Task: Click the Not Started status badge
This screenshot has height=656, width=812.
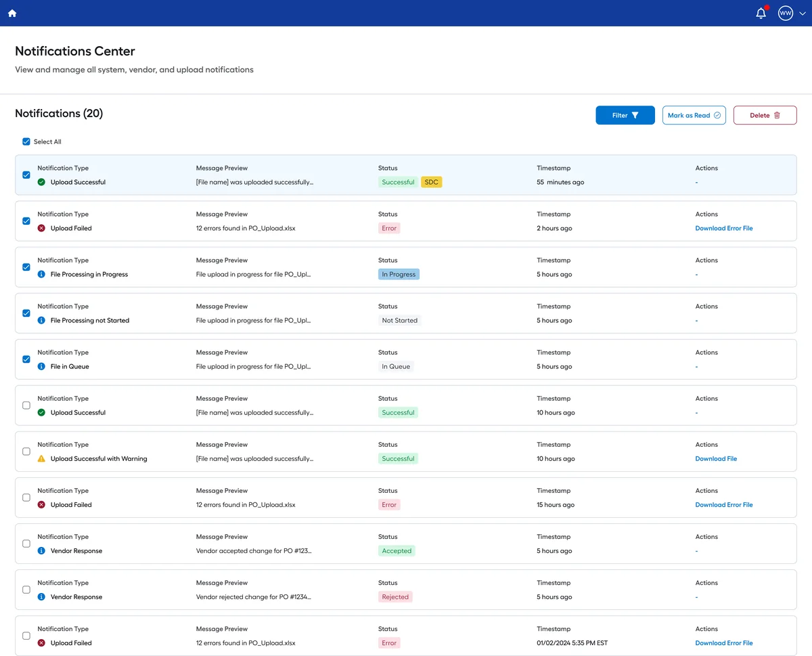Action: pyautogui.click(x=400, y=320)
